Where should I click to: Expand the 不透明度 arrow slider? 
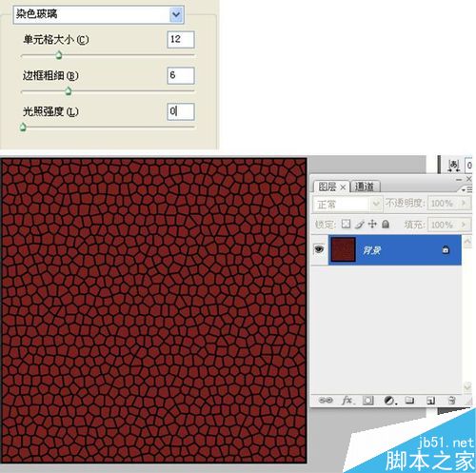pos(464,203)
